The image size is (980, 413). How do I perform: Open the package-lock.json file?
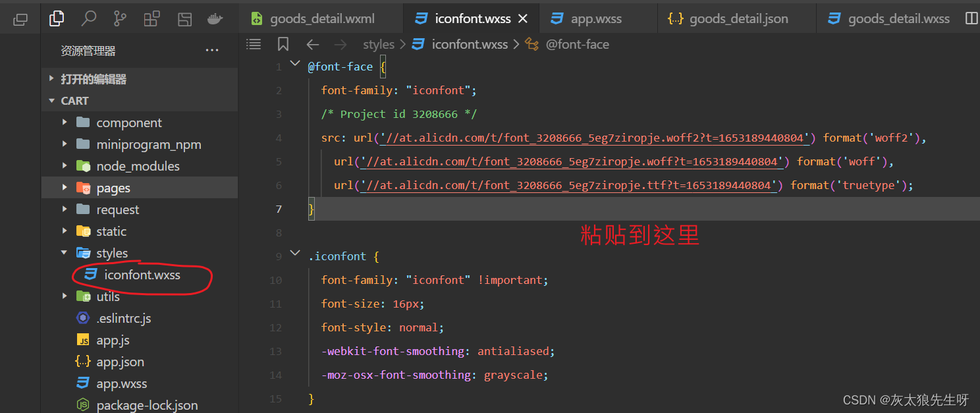[140, 405]
